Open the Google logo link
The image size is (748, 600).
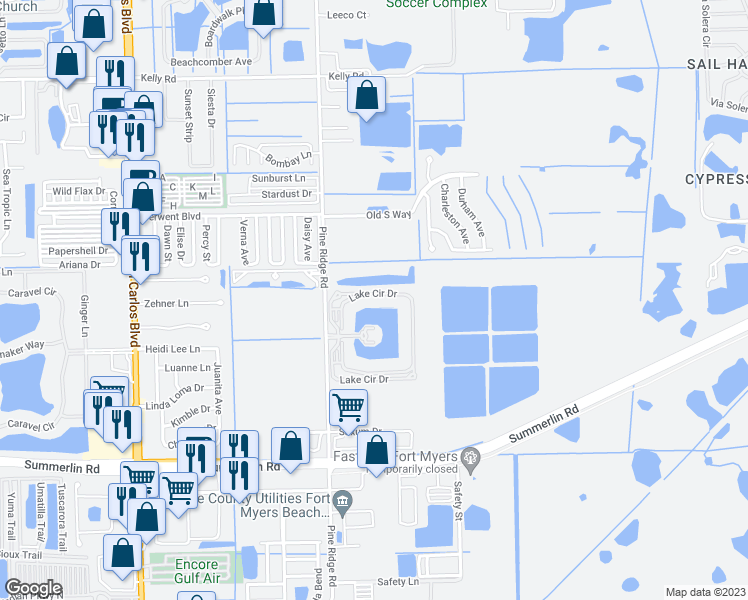click(33, 589)
